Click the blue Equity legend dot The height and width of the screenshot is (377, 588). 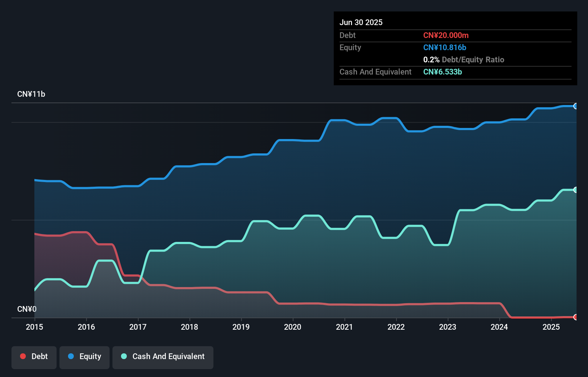[x=71, y=356]
